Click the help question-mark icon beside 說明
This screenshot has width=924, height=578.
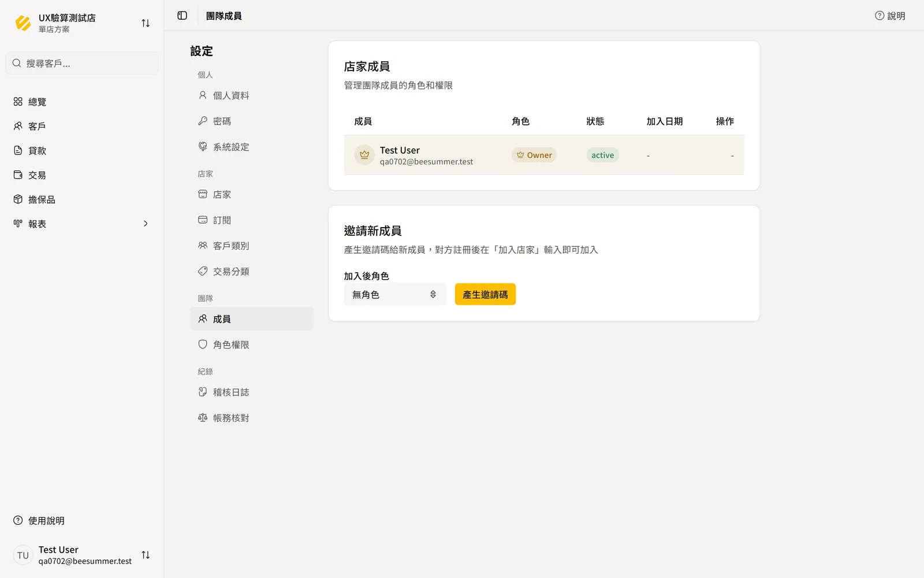880,16
